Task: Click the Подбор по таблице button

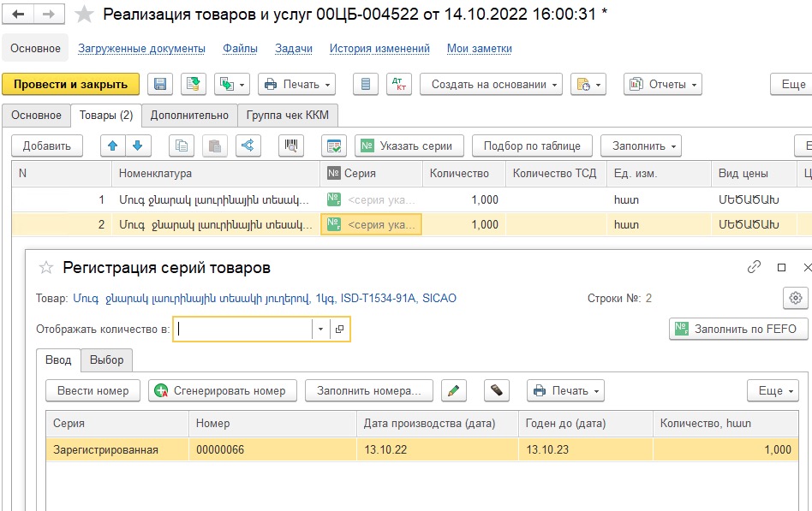Action: click(x=533, y=146)
